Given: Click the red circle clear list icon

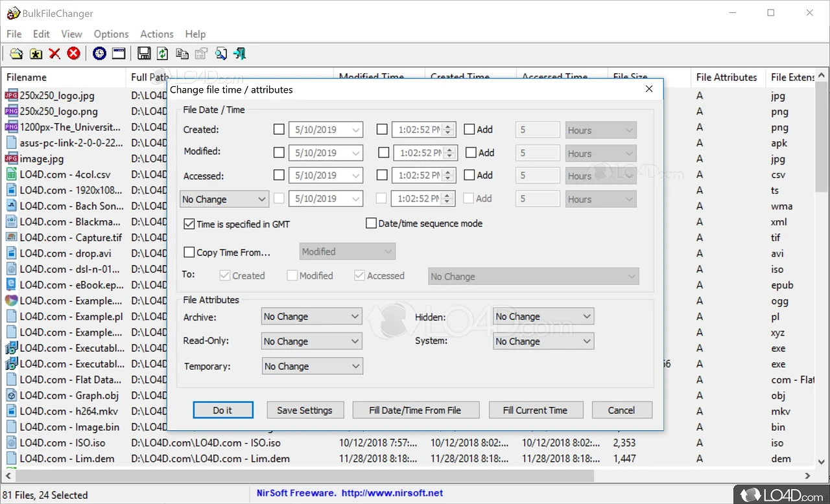Looking at the screenshot, I should pyautogui.click(x=74, y=54).
